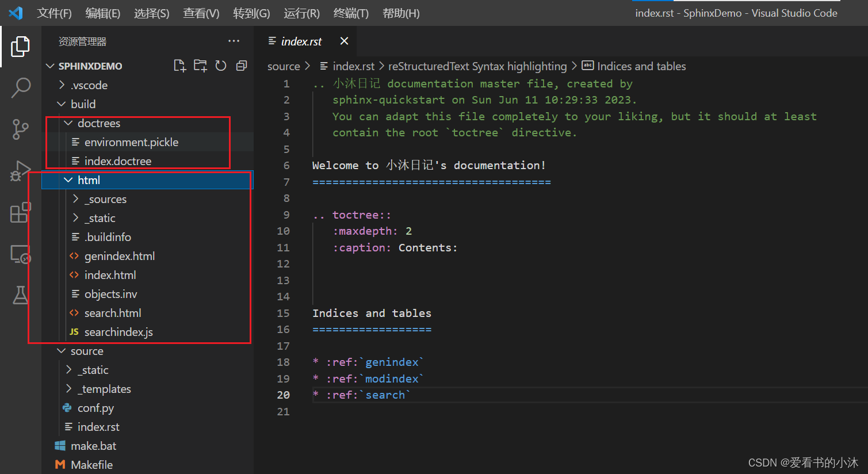Image resolution: width=868 pixels, height=474 pixels.
Task: Open the 选择(S) menu
Action: 152,13
